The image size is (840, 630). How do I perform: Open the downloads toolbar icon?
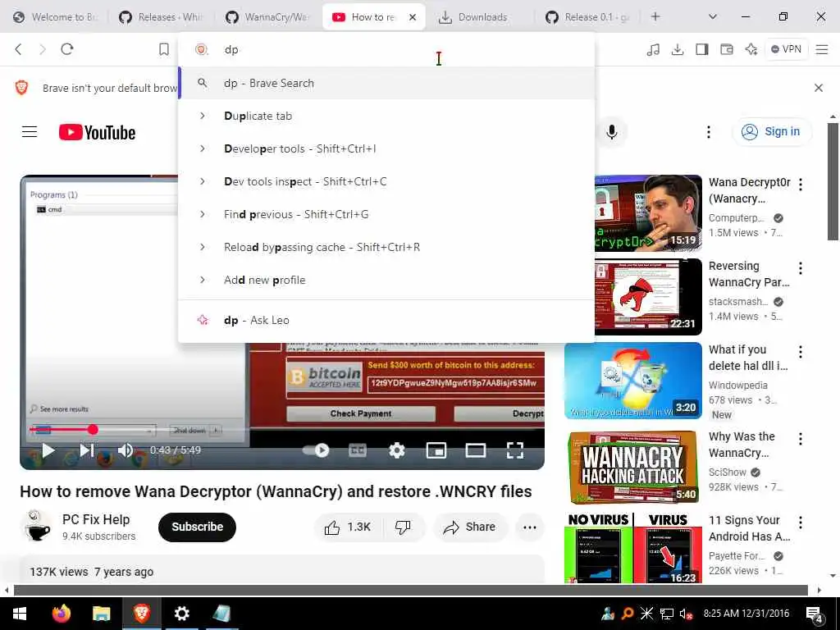tap(678, 49)
